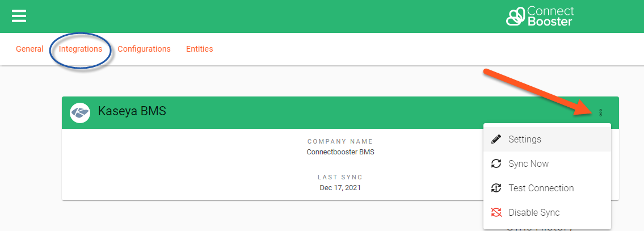Click the pencil Settings icon
The height and width of the screenshot is (231, 644).
pos(496,139)
